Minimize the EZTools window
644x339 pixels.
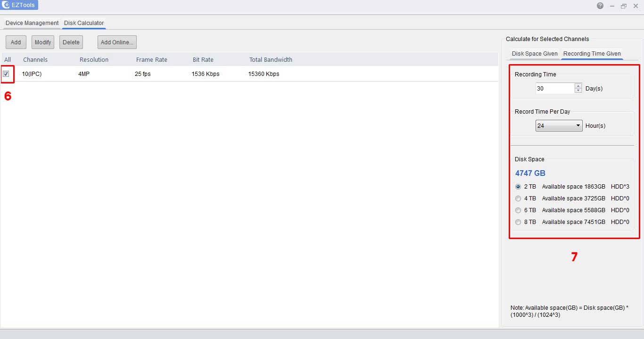(x=612, y=6)
